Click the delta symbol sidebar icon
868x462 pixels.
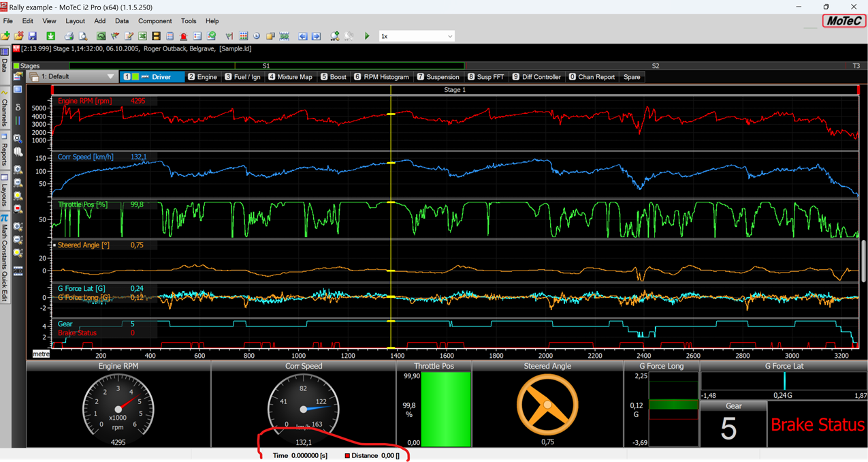18,107
